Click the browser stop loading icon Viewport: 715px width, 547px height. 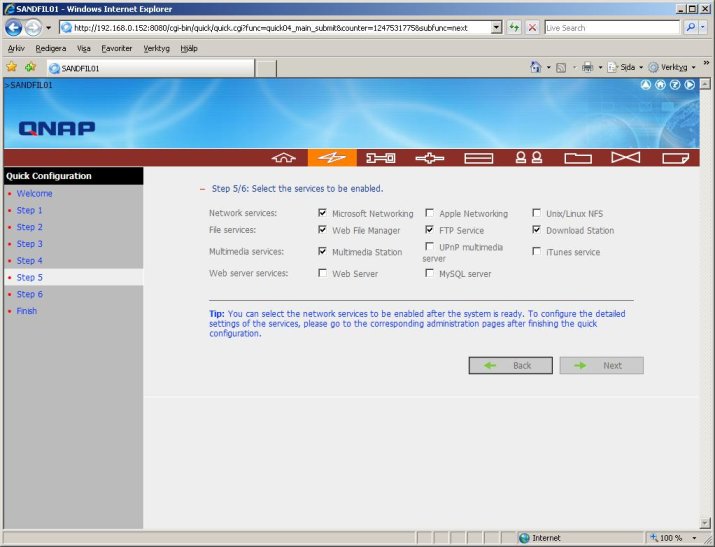(532, 27)
